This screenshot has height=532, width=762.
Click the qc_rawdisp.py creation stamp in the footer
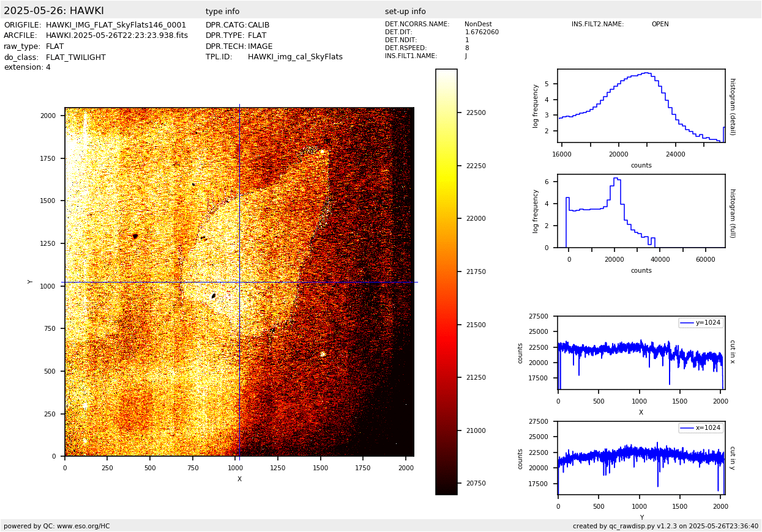pyautogui.click(x=665, y=526)
